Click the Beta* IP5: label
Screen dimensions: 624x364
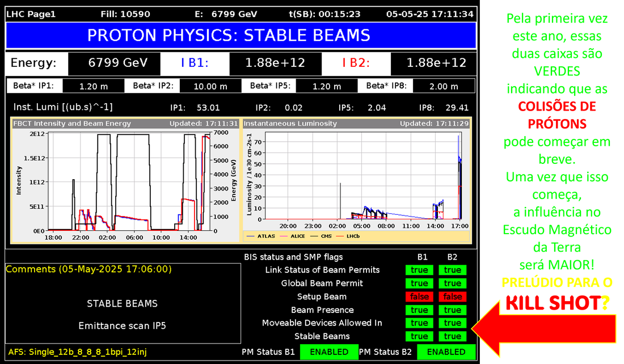click(x=270, y=86)
